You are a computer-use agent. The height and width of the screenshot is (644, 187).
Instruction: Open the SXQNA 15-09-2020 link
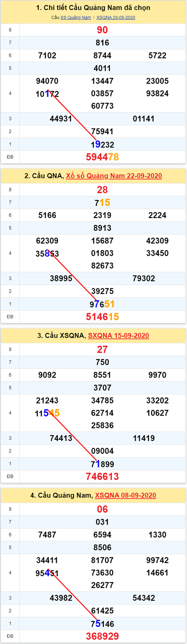pyautogui.click(x=118, y=335)
